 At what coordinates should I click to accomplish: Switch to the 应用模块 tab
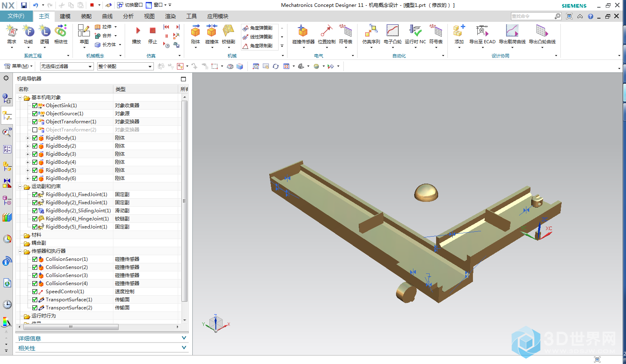[218, 16]
